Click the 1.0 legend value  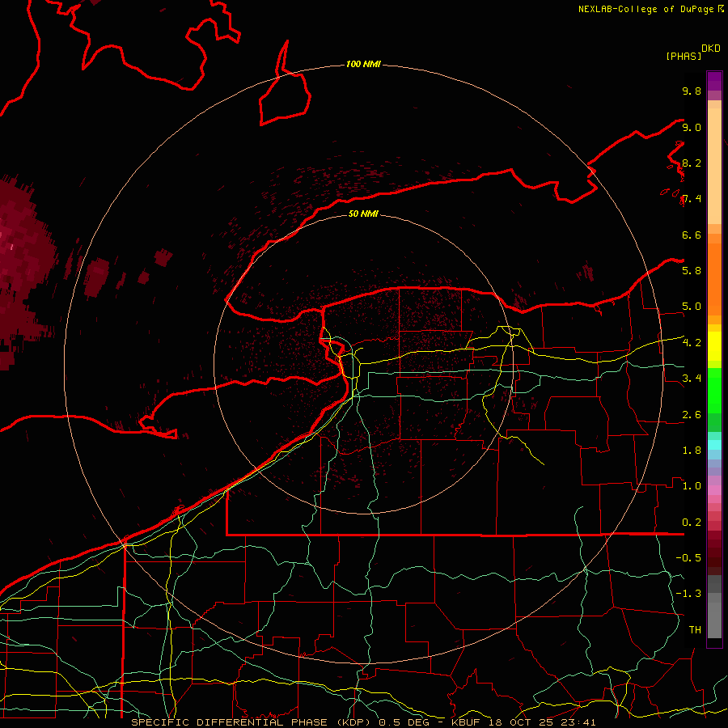click(692, 486)
